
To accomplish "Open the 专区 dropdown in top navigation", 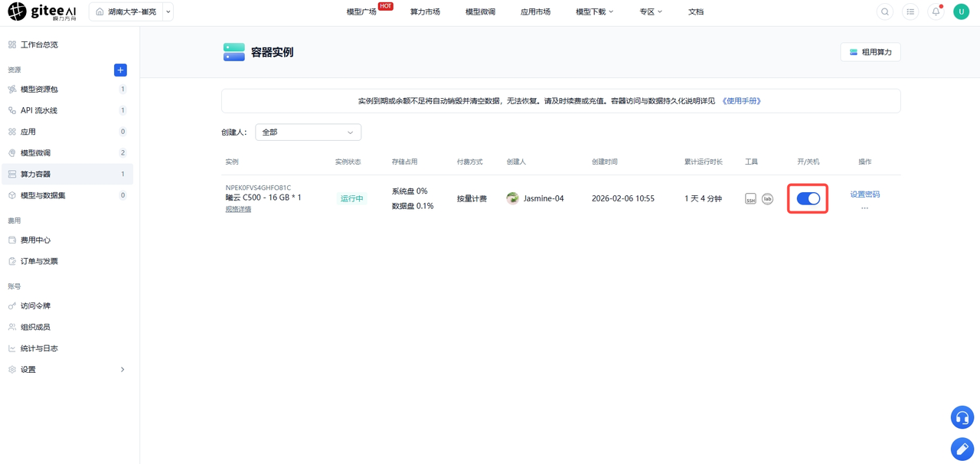I will [651, 12].
